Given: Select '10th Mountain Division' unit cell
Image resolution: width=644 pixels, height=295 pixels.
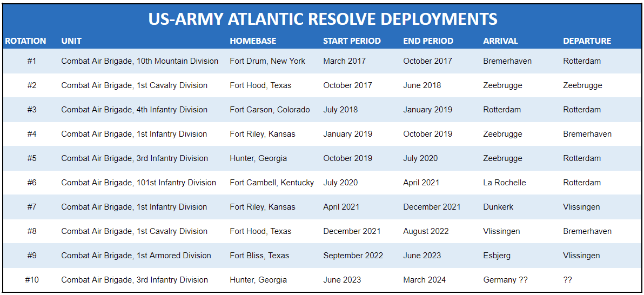Looking at the screenshot, I should click(x=139, y=61).
